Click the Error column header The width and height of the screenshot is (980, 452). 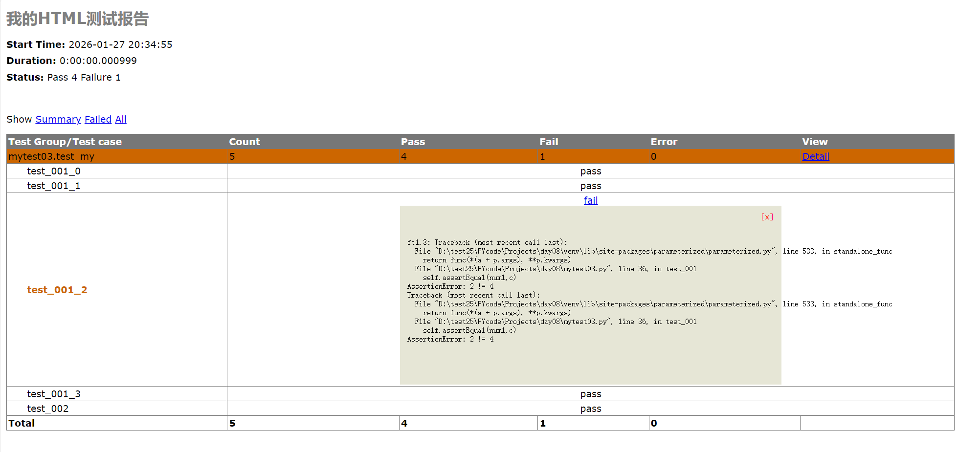tap(664, 142)
